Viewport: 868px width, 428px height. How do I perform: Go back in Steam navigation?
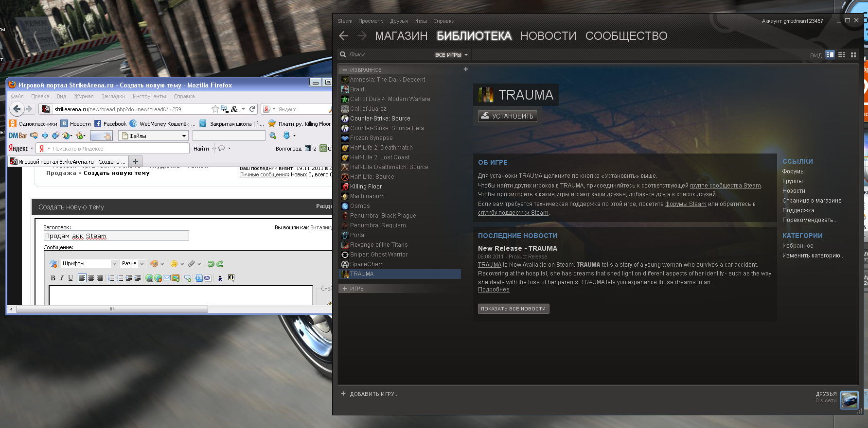tap(343, 35)
